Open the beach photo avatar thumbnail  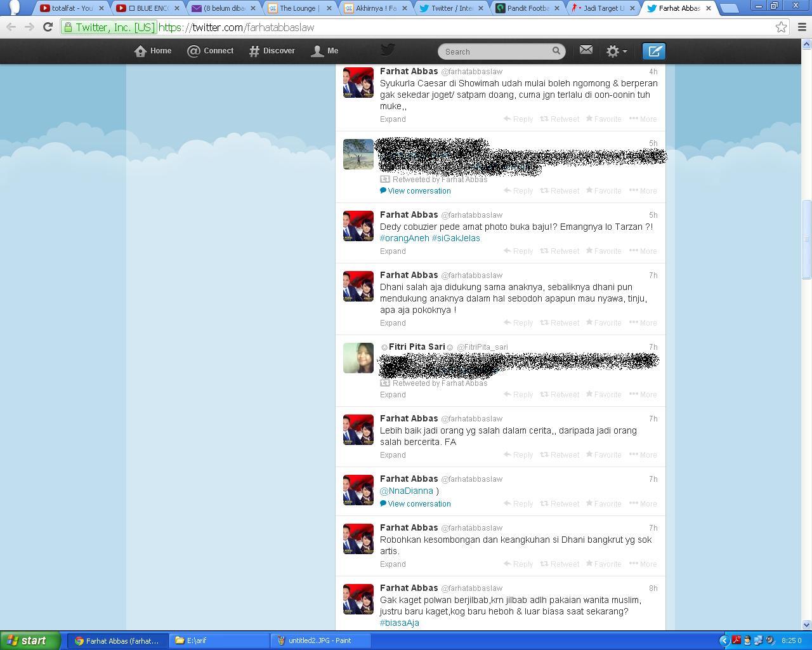pyautogui.click(x=358, y=154)
